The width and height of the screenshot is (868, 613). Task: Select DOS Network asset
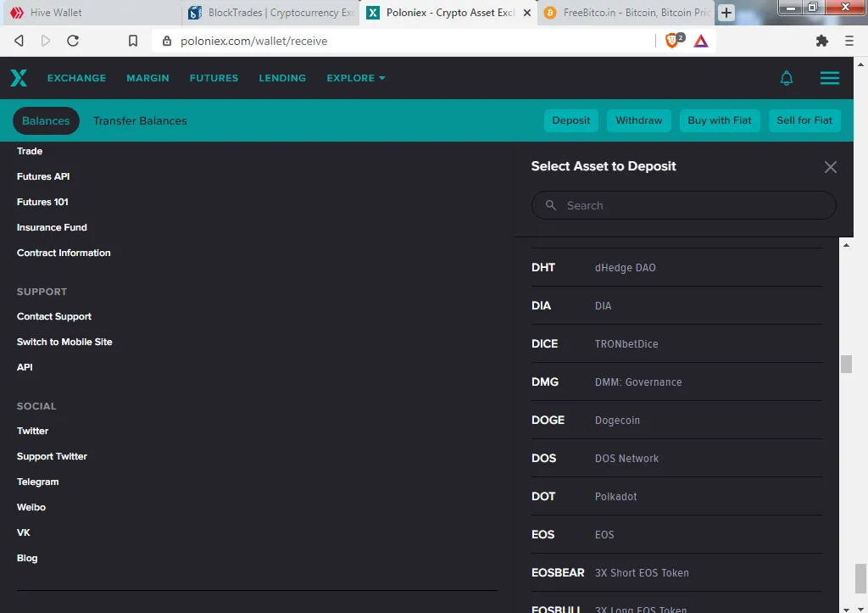click(x=676, y=459)
